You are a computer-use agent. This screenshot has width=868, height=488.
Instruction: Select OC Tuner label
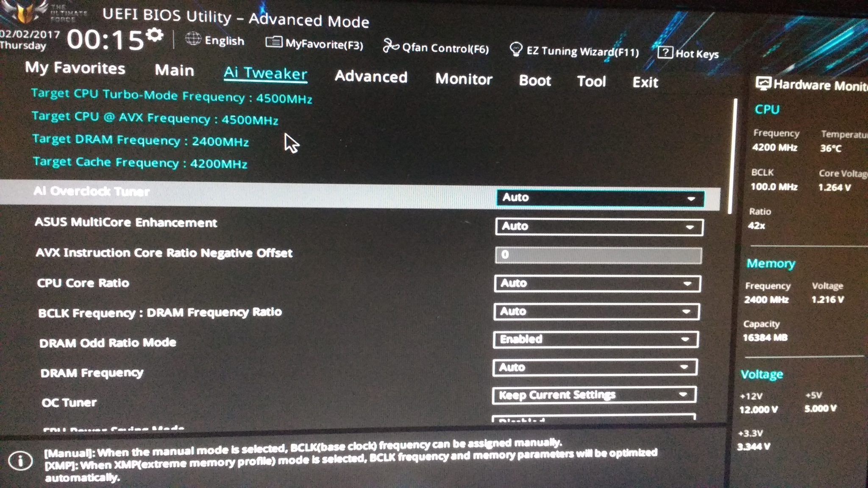69,402
